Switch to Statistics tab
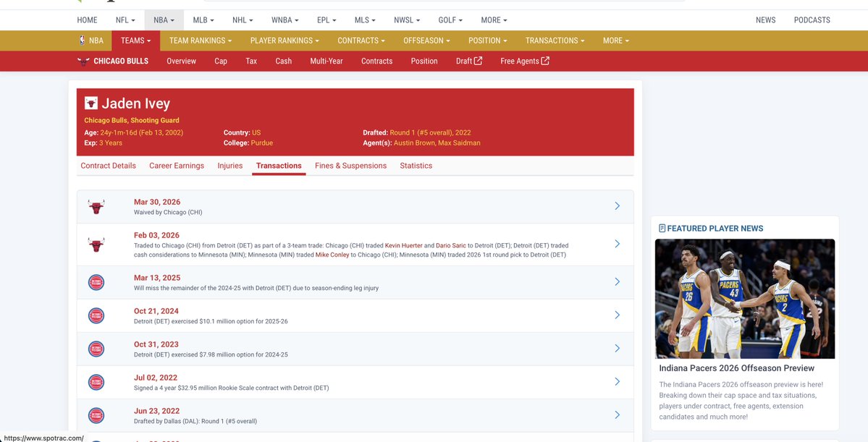The width and height of the screenshot is (868, 442). coord(416,166)
